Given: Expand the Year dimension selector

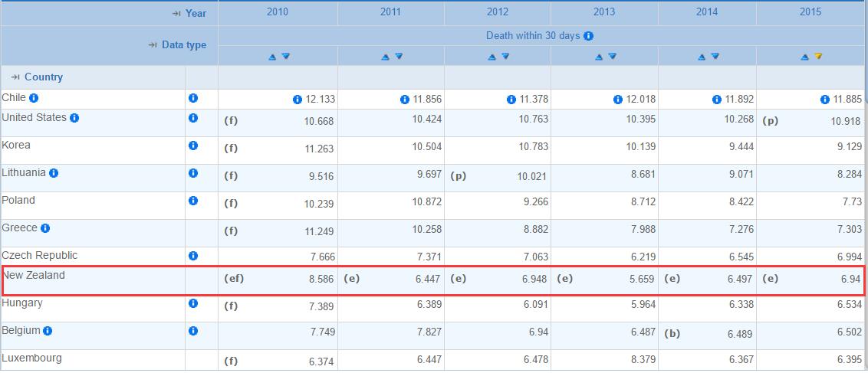Looking at the screenshot, I should point(191,13).
